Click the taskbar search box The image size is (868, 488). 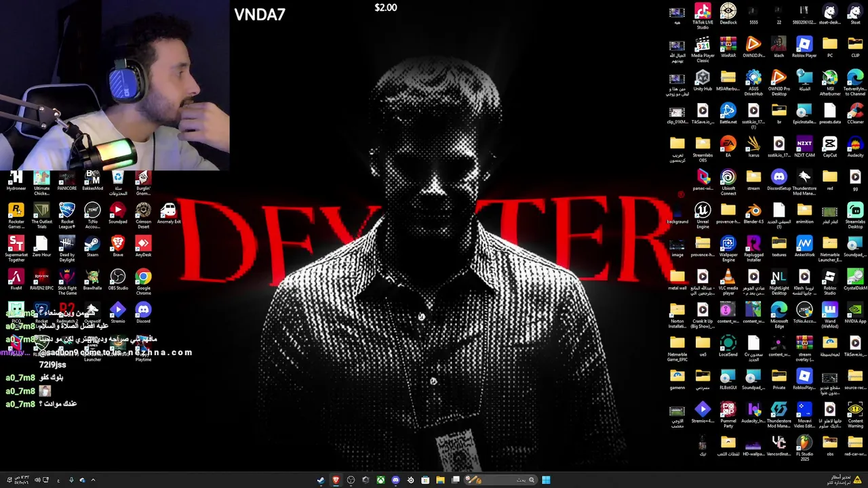point(502,480)
